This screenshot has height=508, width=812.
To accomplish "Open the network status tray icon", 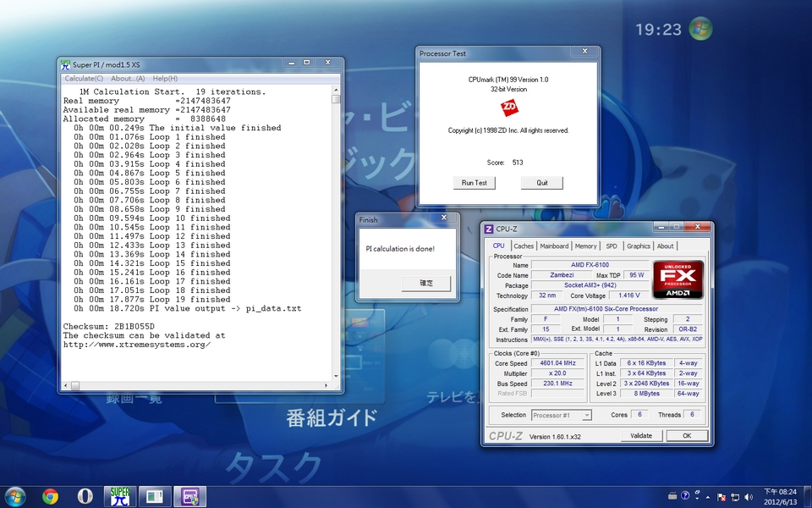I will pos(735,497).
